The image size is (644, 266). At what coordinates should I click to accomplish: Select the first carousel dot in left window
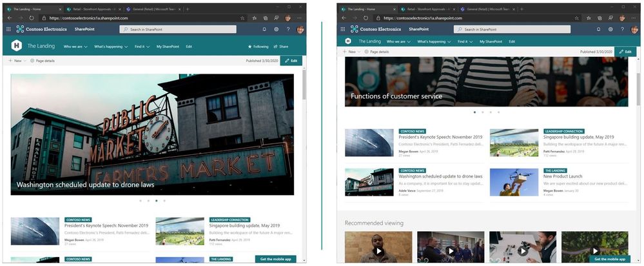pos(141,201)
